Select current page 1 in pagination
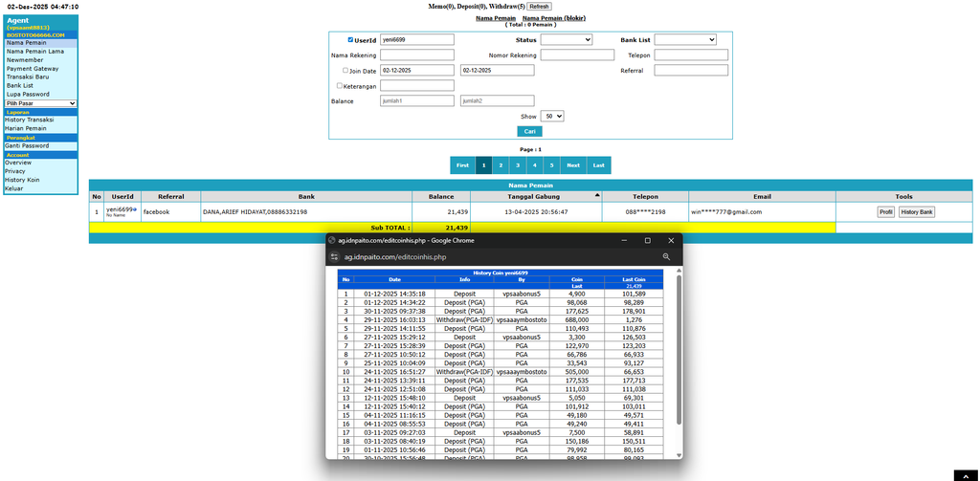 pyautogui.click(x=483, y=165)
